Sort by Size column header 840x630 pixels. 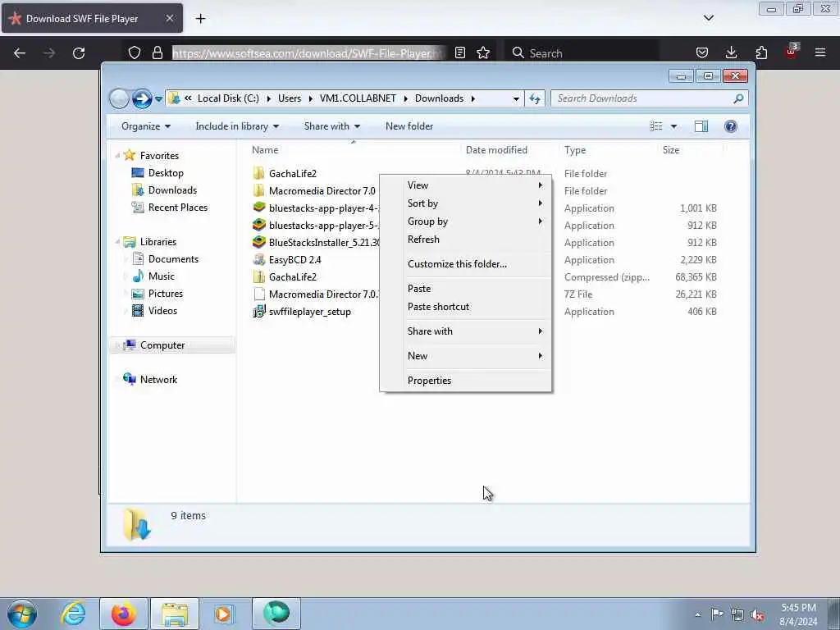(x=691, y=150)
